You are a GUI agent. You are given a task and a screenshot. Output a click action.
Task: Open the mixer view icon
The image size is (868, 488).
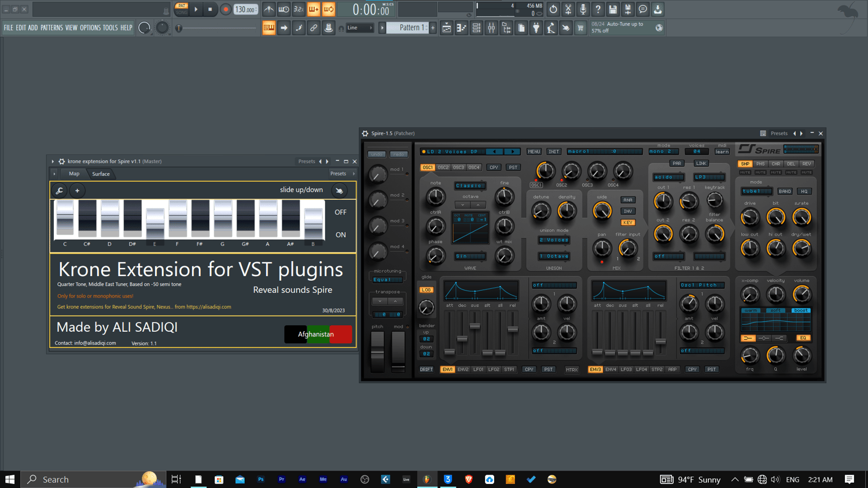(491, 28)
